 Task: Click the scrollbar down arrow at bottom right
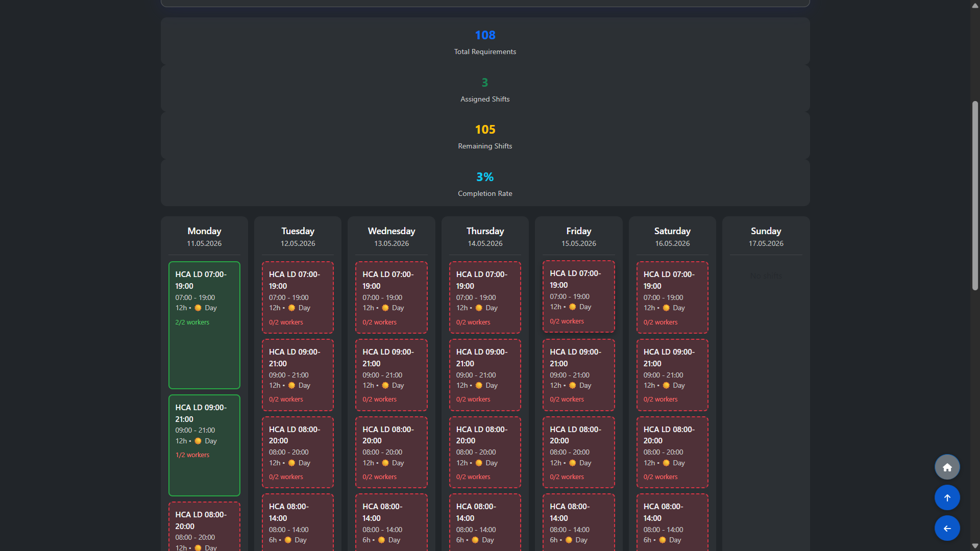pyautogui.click(x=975, y=546)
